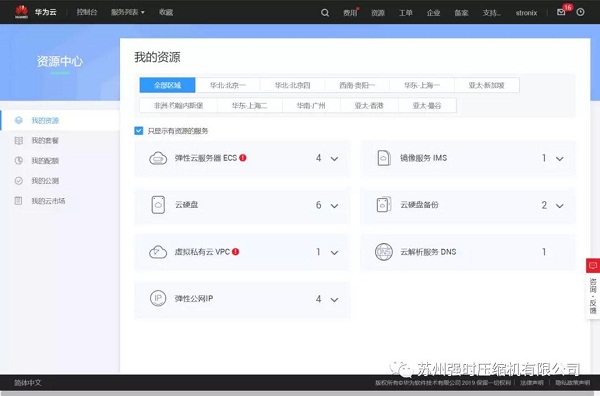The width and height of the screenshot is (600, 396).
Task: Select the 西南-贵阳一 region tab
Action: tap(357, 85)
